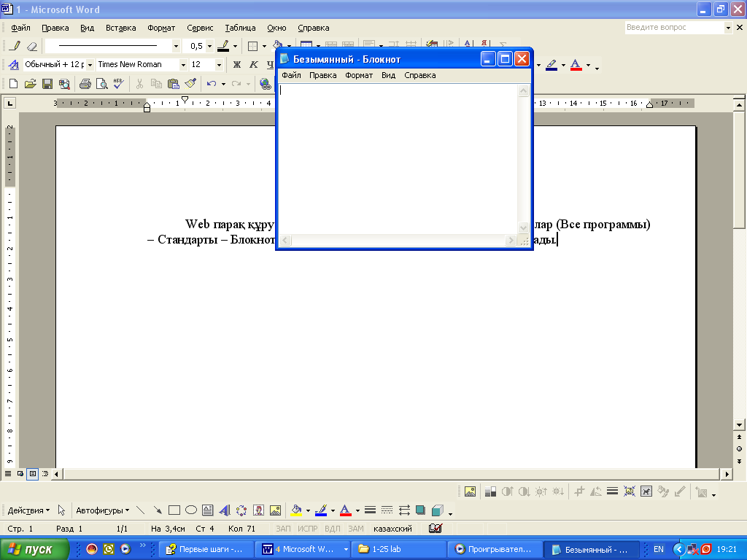The width and height of the screenshot is (747, 560).
Task: Toggle ЗАП macro recording indicator
Action: click(x=283, y=529)
